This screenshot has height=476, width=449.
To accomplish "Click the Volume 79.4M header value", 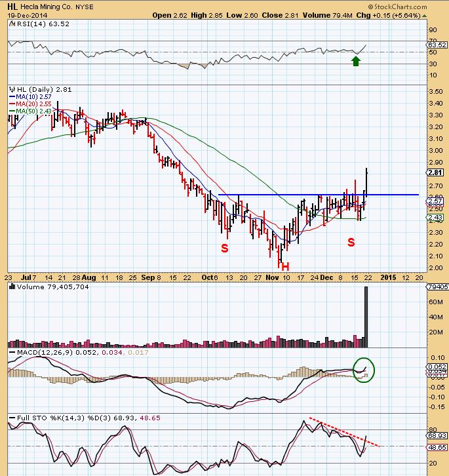I will point(327,15).
